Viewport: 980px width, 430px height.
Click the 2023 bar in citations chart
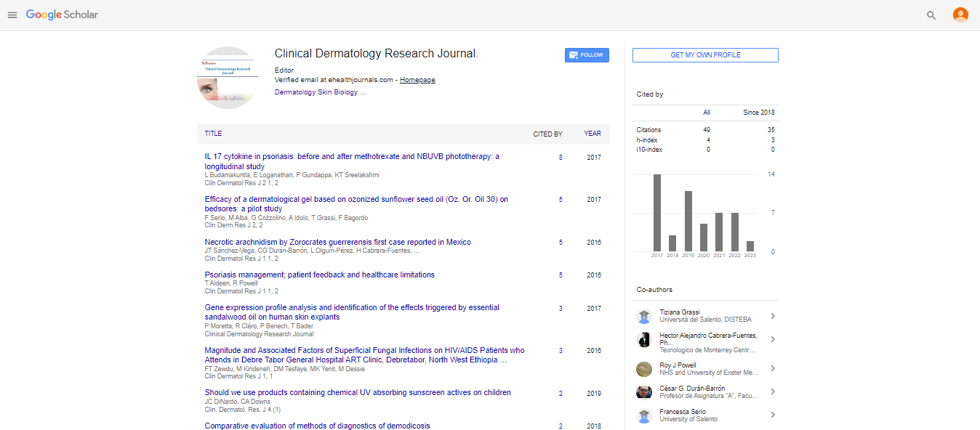[x=750, y=246]
